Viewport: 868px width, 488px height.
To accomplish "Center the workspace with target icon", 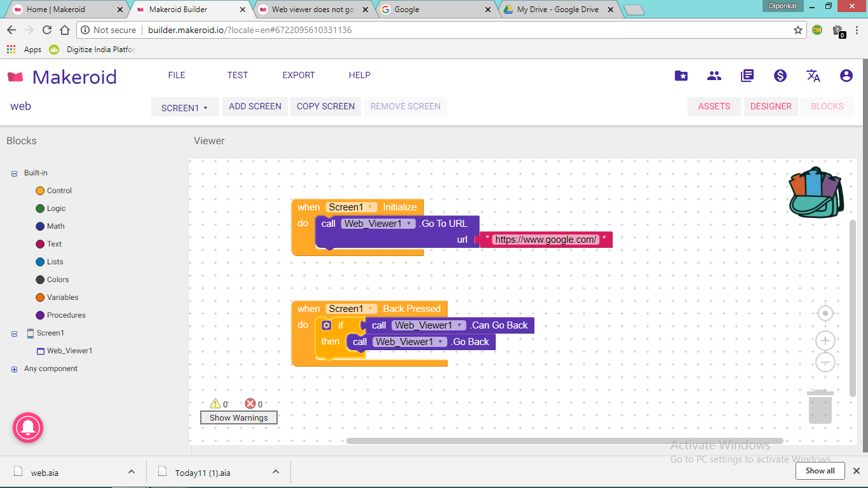I will pyautogui.click(x=825, y=313).
